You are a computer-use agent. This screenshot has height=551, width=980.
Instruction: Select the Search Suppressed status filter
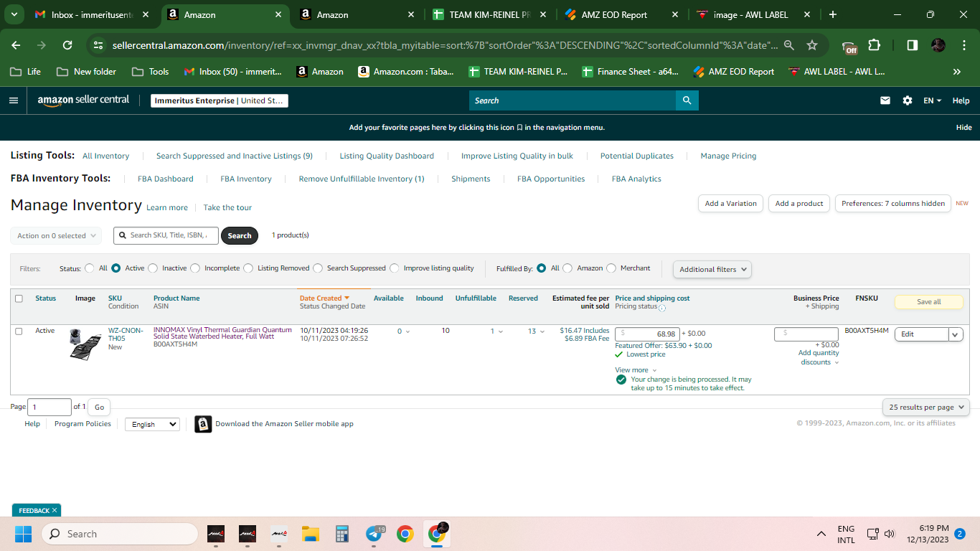point(318,268)
